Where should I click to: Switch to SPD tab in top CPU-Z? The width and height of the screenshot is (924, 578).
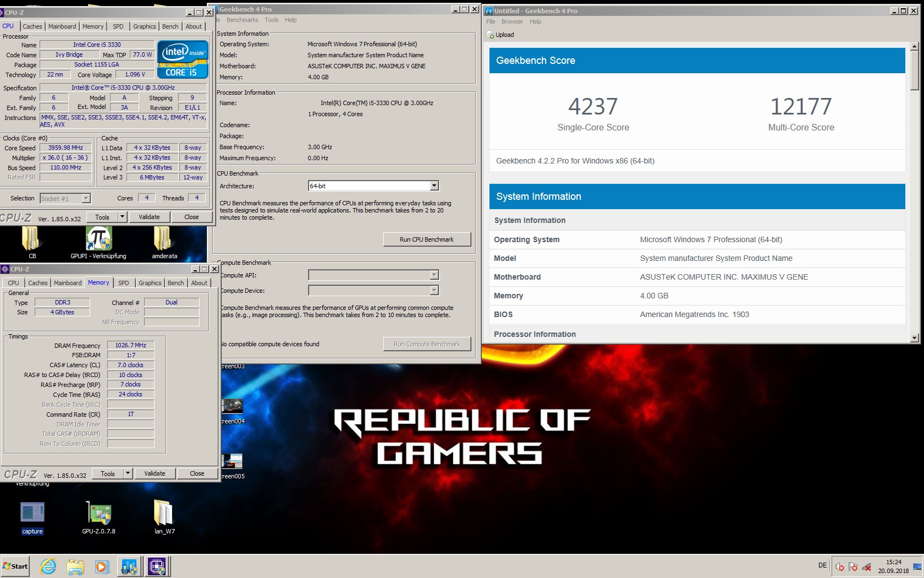click(x=118, y=26)
